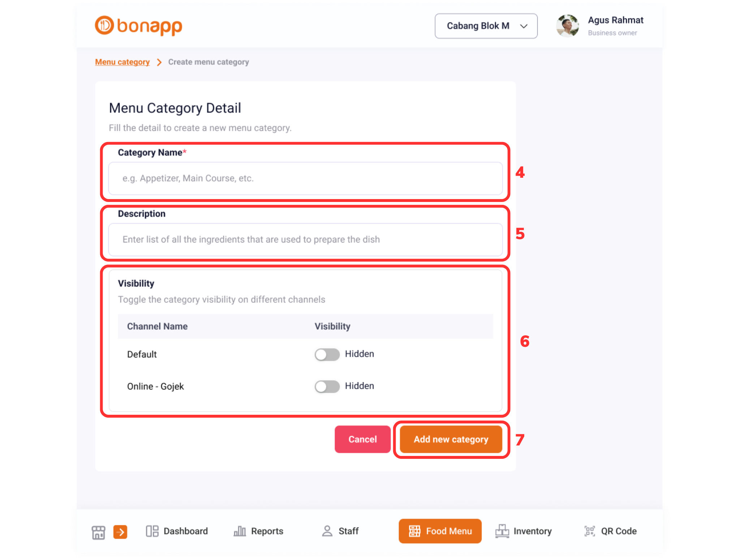The image size is (740, 560).
Task: Click the chevron arrow in branch selector
Action: click(524, 26)
